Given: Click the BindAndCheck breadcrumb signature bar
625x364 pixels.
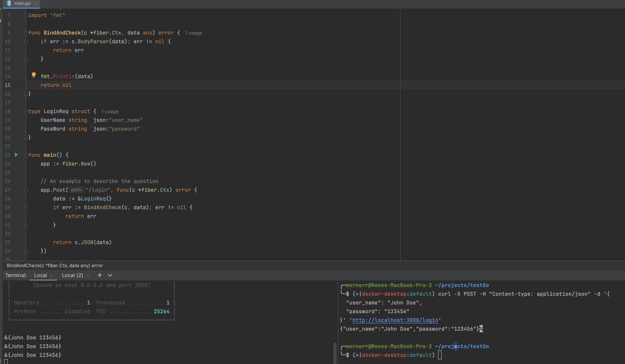Looking at the screenshot, I should click(55, 265).
